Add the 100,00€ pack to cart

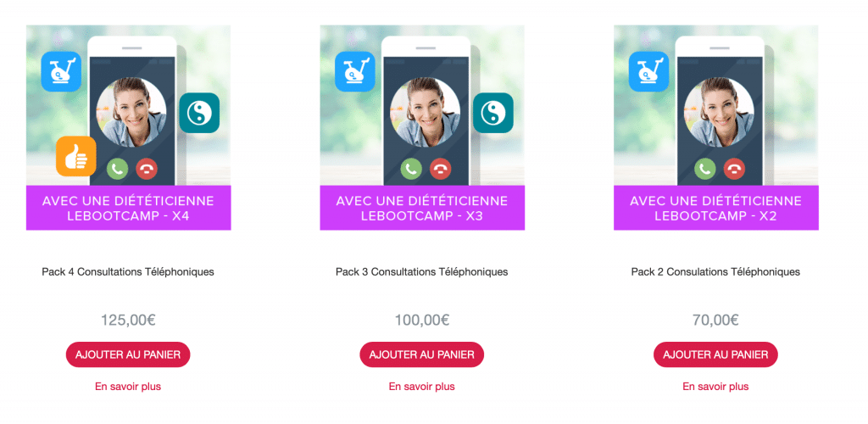tap(422, 354)
